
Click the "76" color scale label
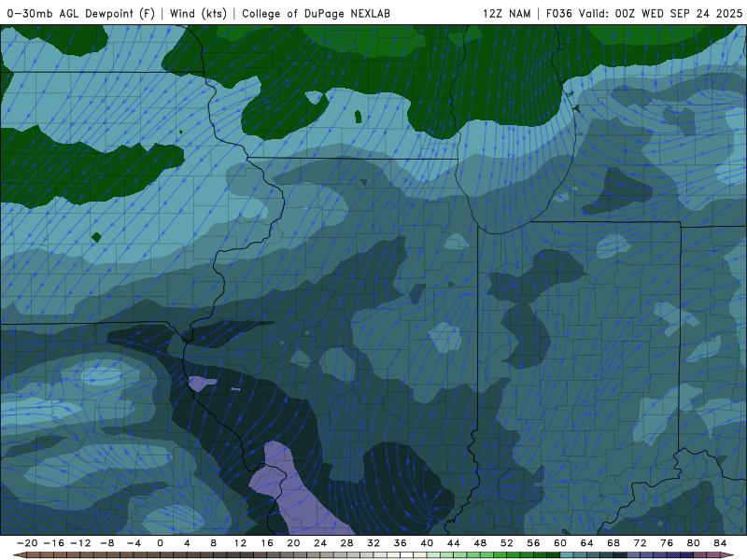tap(667, 543)
